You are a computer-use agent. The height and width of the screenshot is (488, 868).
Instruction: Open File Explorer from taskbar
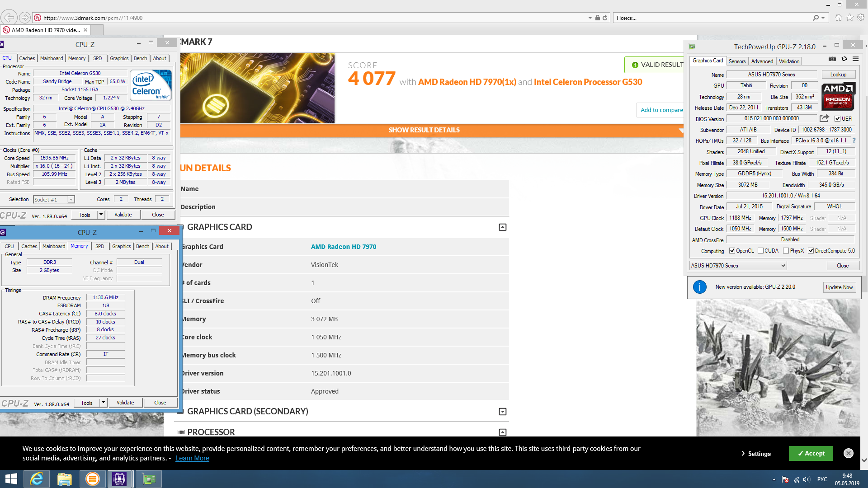(65, 479)
